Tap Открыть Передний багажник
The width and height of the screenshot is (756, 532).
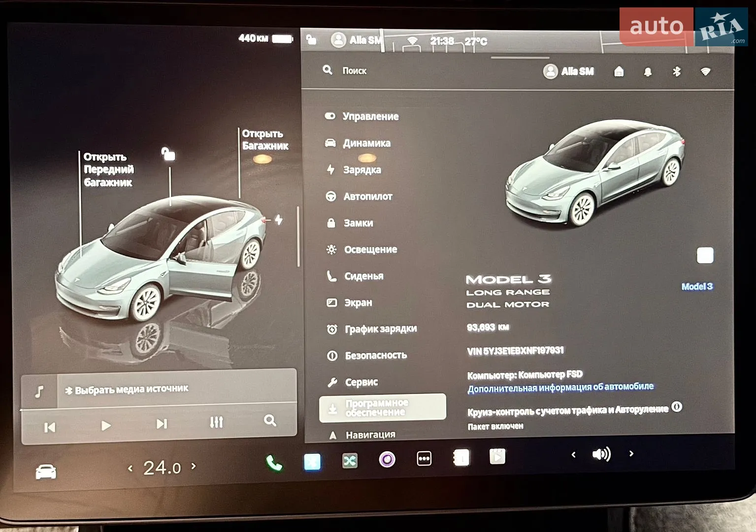point(108,169)
